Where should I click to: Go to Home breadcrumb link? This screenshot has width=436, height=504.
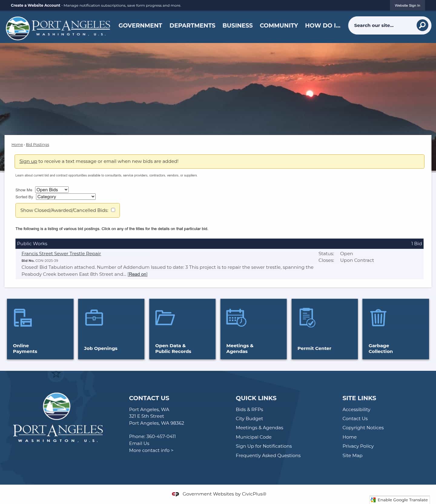click(x=17, y=144)
